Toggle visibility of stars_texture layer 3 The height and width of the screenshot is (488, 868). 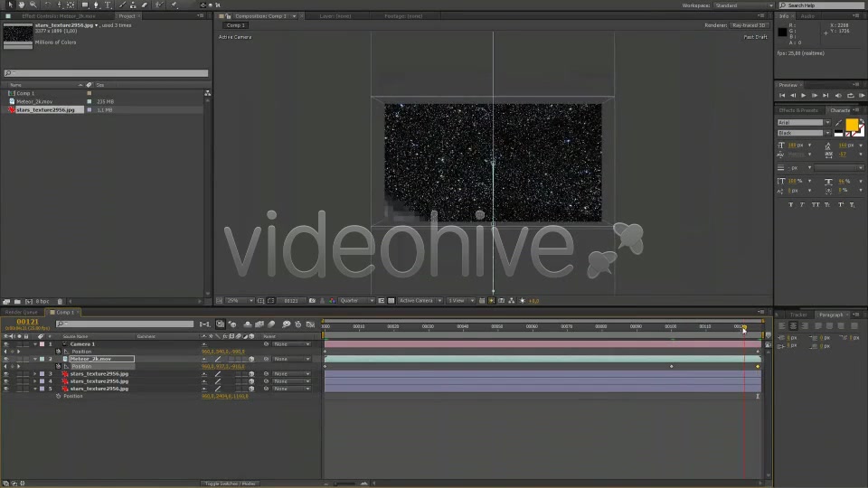click(6, 374)
